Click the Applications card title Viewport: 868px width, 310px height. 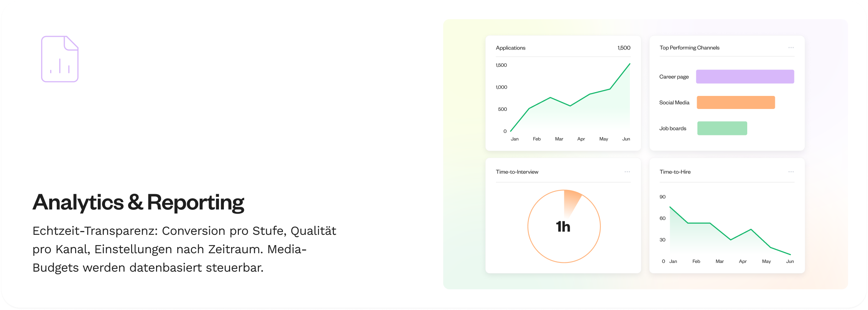[x=511, y=48]
